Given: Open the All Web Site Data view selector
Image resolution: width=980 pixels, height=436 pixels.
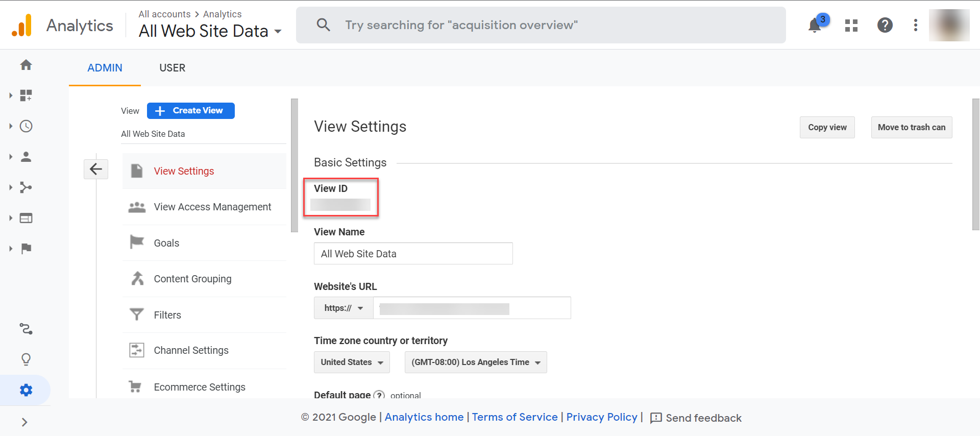Looking at the screenshot, I should pos(210,31).
